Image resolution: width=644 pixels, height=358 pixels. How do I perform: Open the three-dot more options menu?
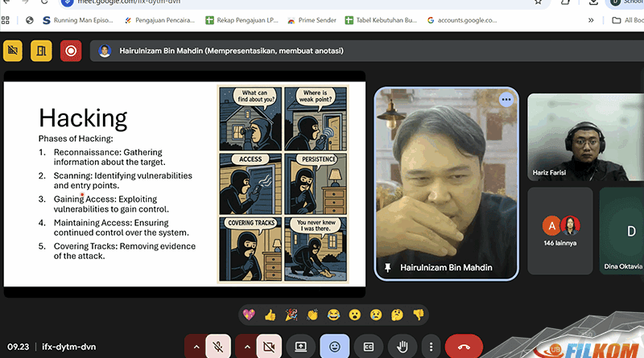432,346
